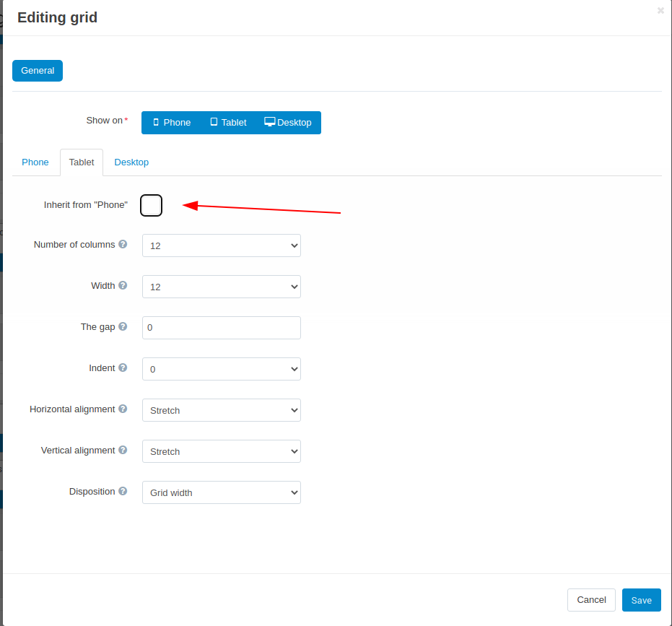Switch to the Phone settings tab
672x626 pixels.
pyautogui.click(x=35, y=162)
